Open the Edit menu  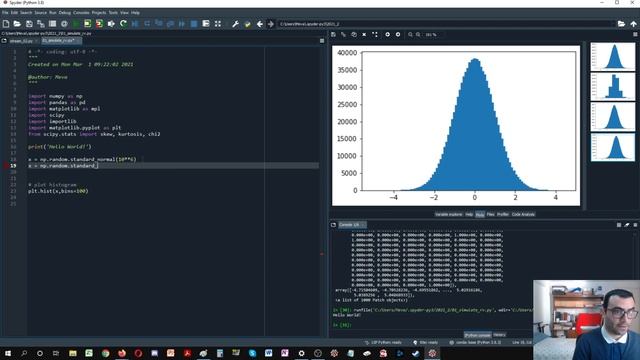pos(14,13)
